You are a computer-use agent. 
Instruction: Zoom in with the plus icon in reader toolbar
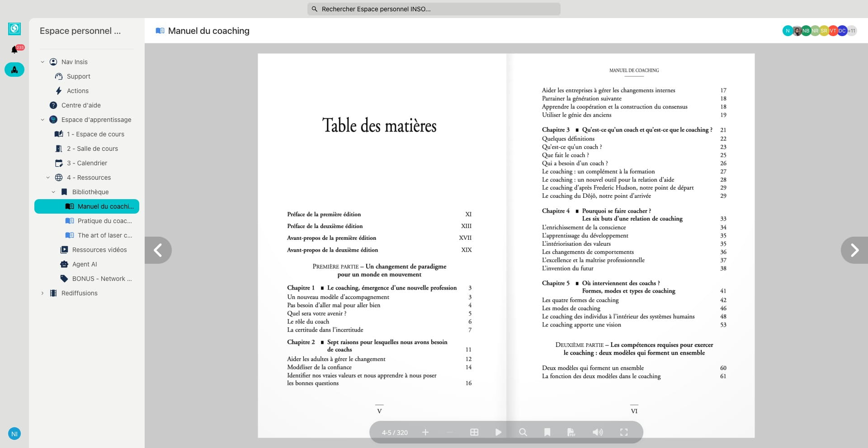(x=425, y=432)
